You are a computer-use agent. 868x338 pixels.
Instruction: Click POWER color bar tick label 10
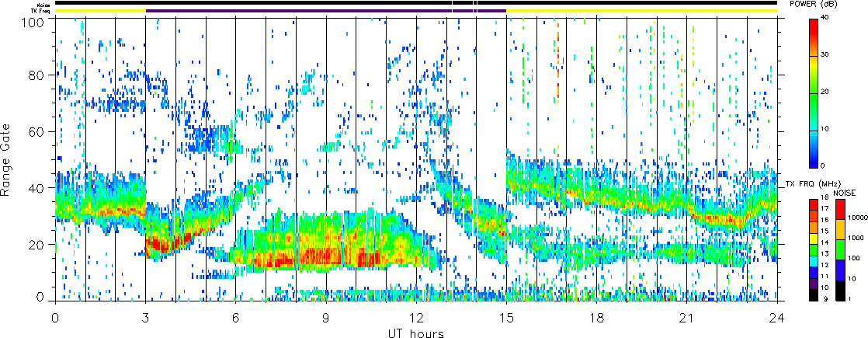[825, 128]
